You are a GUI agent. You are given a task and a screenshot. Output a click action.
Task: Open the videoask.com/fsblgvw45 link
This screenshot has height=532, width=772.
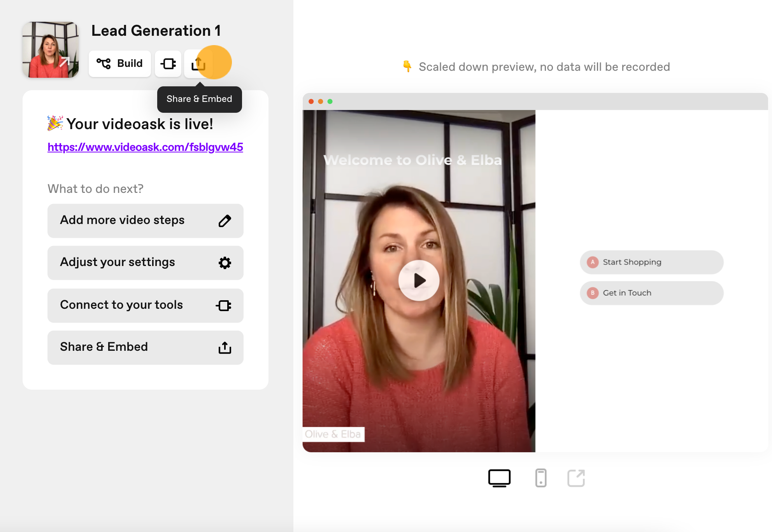145,147
